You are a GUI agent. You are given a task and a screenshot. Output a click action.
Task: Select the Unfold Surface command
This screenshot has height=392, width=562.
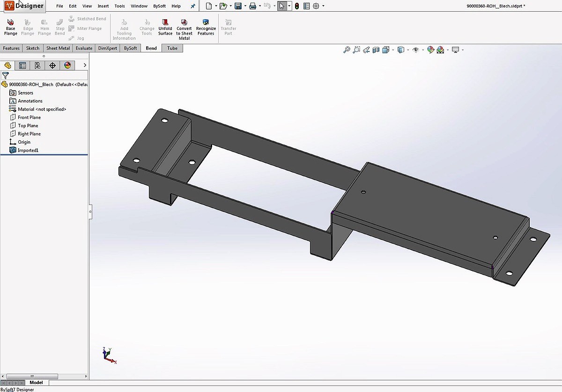point(165,27)
